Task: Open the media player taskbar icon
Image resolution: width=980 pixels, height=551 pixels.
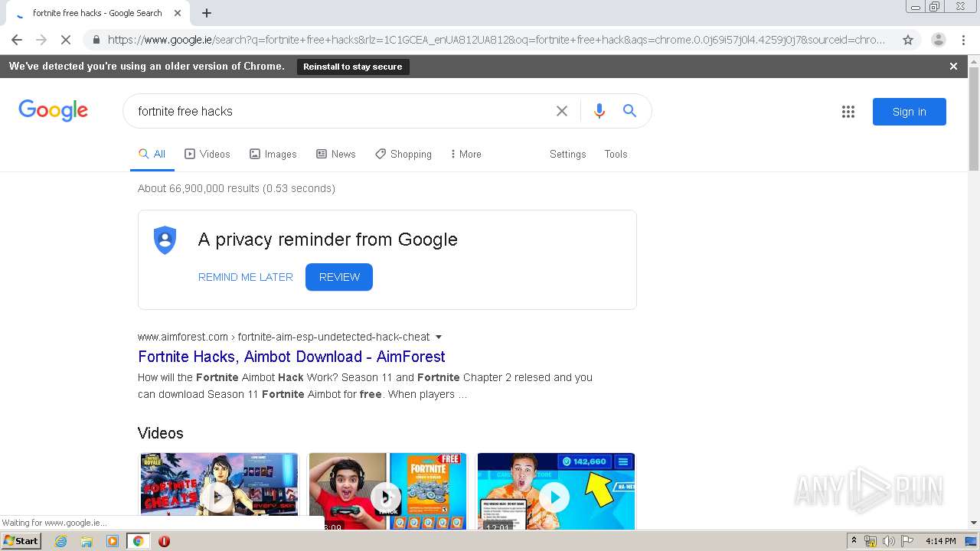Action: click(x=113, y=541)
